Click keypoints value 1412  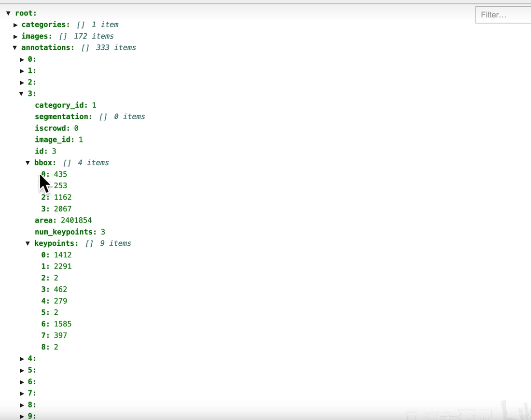[x=63, y=255]
